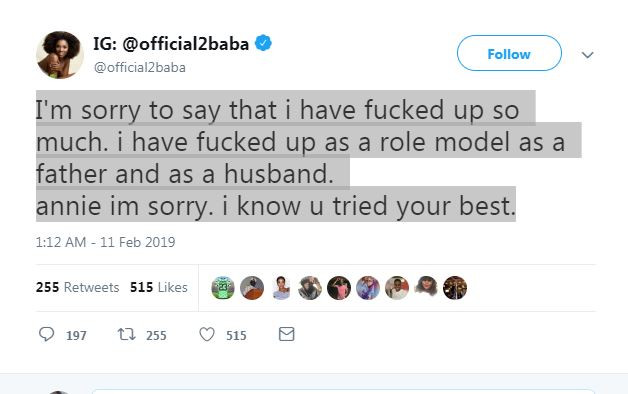
Task: Open the IG: @official2baba display name
Action: [171, 43]
